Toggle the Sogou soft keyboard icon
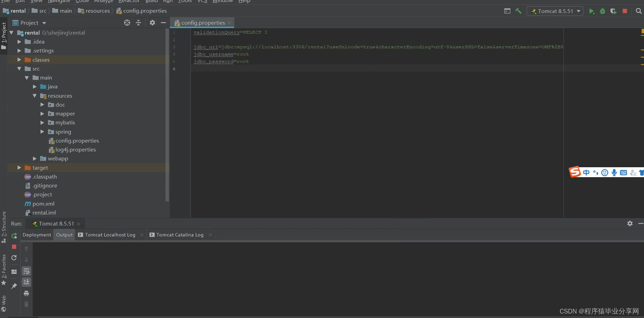 click(x=623, y=173)
